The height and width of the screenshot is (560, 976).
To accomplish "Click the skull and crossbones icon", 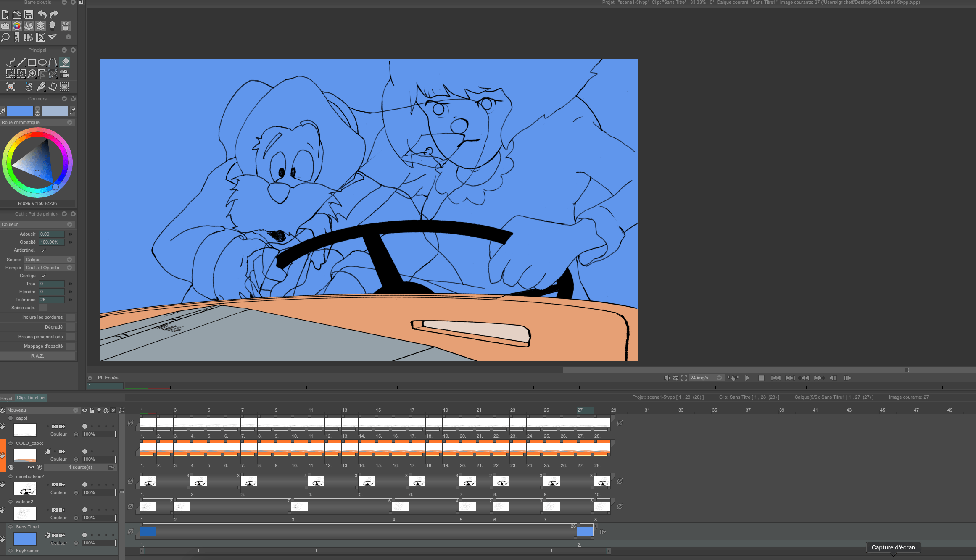I will (11, 87).
